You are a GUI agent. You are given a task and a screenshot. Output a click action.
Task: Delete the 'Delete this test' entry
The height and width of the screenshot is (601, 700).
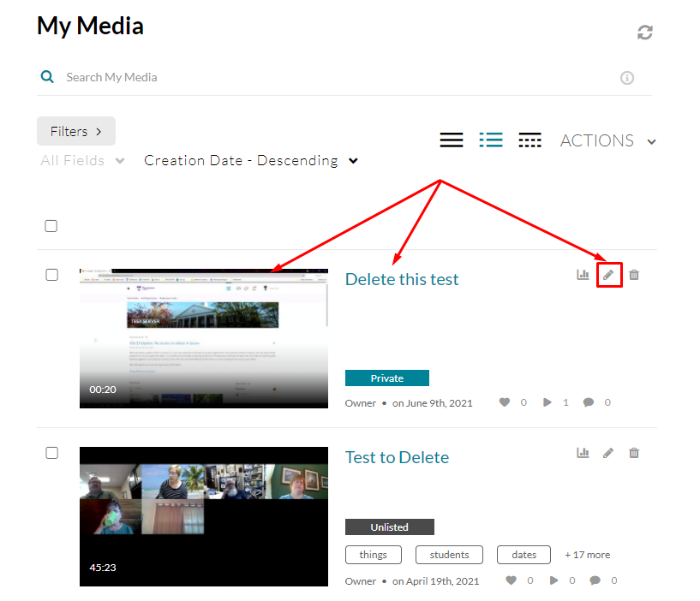pos(634,275)
